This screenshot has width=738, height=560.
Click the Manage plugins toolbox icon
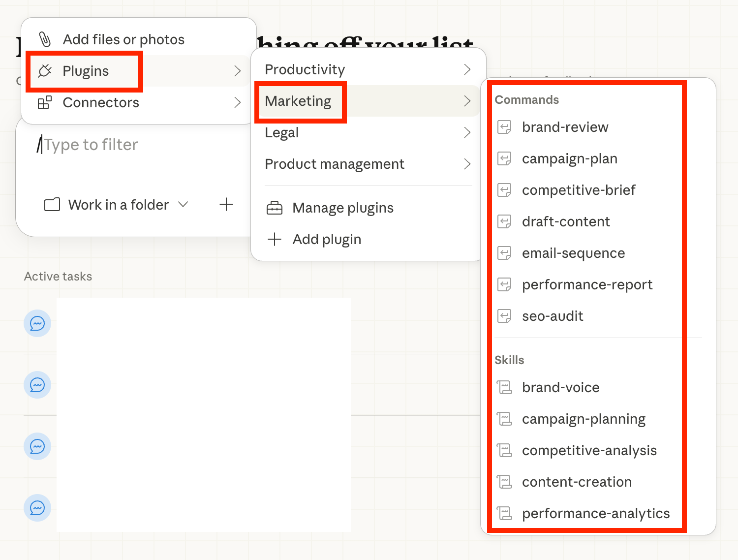(275, 208)
